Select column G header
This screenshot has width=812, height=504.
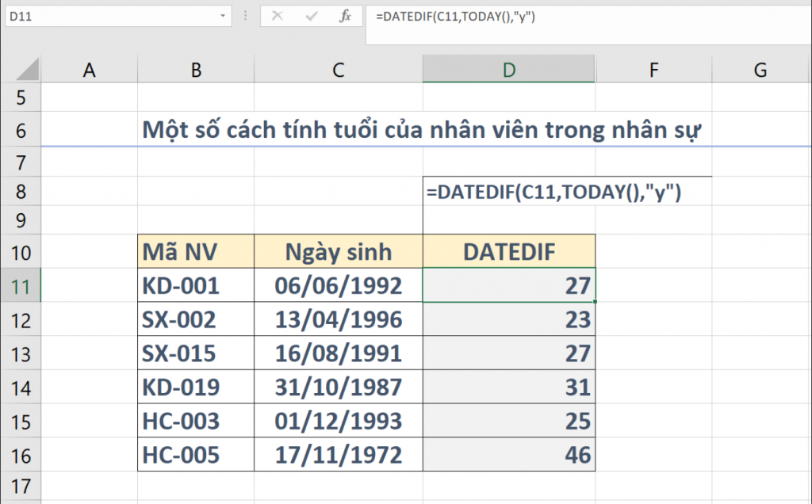[760, 71]
